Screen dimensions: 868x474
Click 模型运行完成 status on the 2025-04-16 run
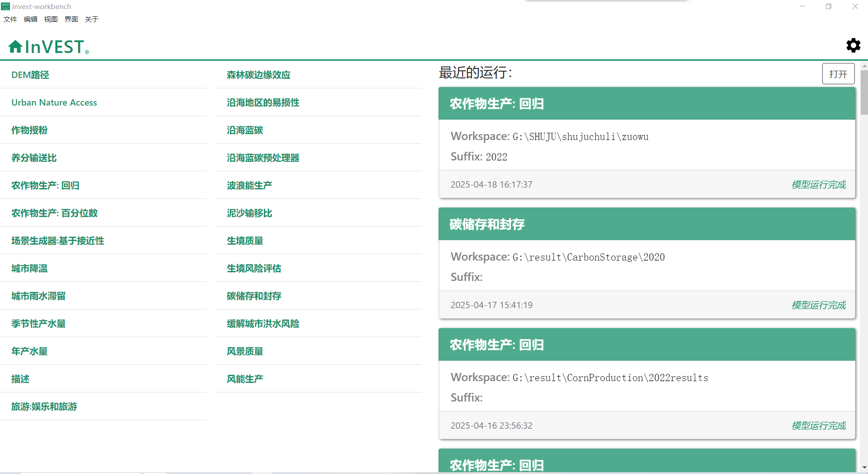[x=819, y=426]
